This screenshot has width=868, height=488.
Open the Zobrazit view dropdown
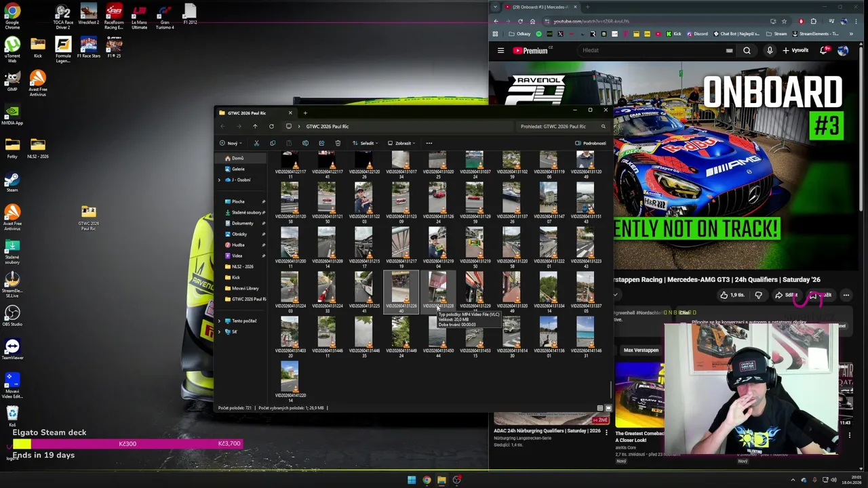point(401,143)
